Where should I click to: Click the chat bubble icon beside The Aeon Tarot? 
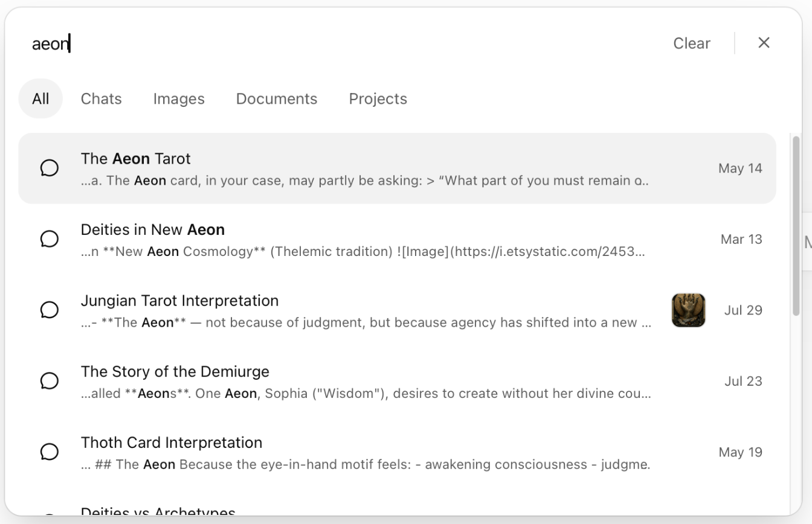tap(50, 168)
